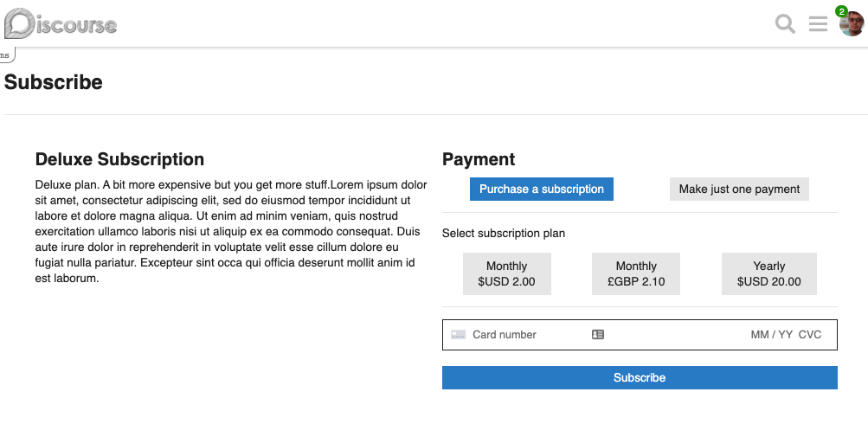This screenshot has width=868, height=424.
Task: Go home via the Discourse logo
Action: pos(61,24)
